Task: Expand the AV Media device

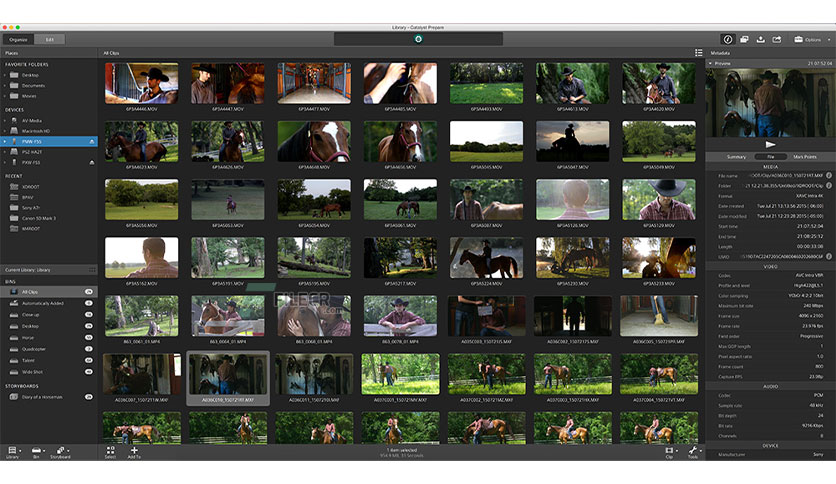Action: pos(5,120)
